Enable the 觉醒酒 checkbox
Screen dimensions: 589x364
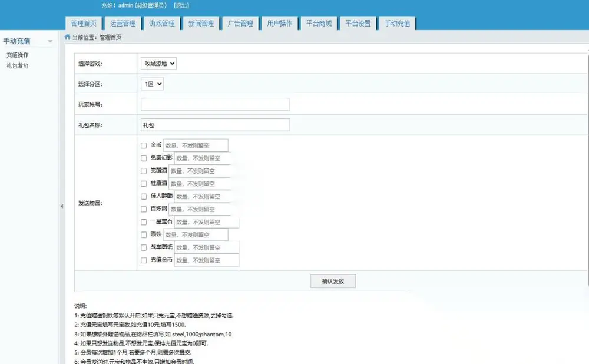(144, 171)
